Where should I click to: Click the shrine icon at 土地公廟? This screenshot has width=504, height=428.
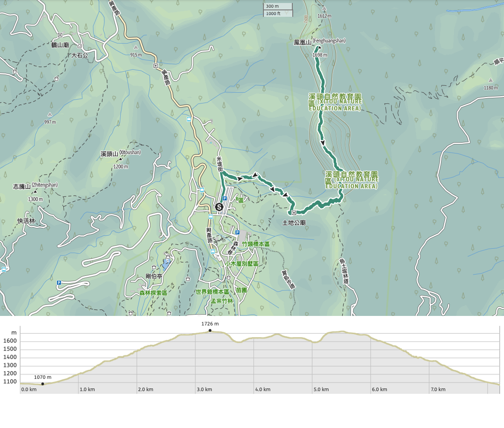(294, 213)
